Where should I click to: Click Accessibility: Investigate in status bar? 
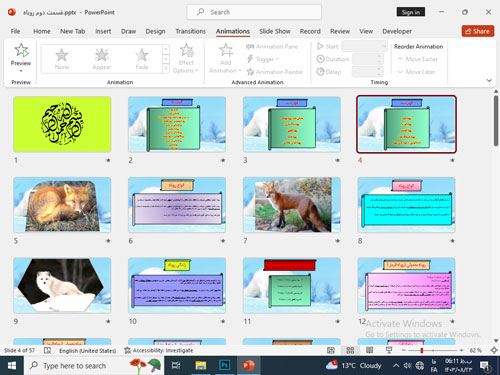[x=159, y=350]
